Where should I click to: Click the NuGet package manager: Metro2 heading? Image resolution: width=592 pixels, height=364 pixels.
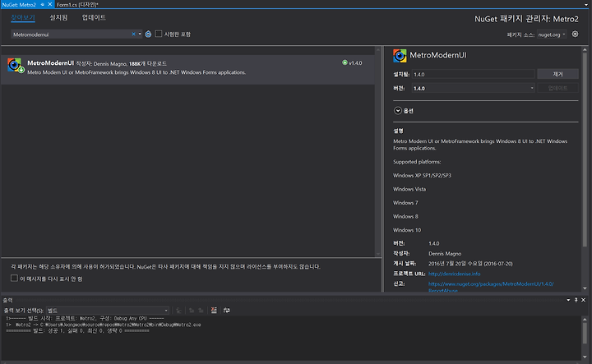point(526,19)
